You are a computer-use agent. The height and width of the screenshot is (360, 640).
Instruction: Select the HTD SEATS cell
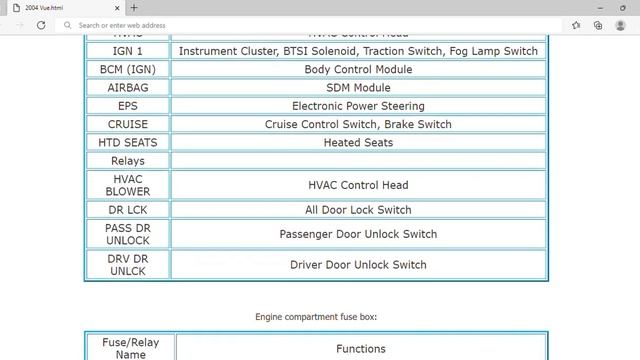(128, 142)
